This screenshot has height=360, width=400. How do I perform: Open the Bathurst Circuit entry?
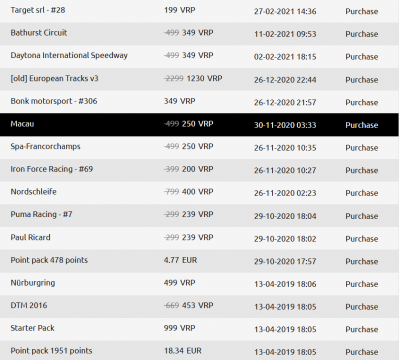[x=39, y=33]
